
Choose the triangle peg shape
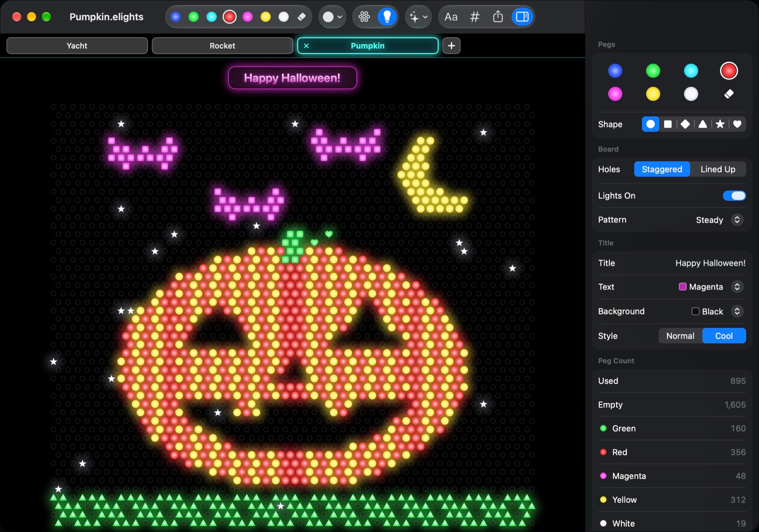point(702,124)
